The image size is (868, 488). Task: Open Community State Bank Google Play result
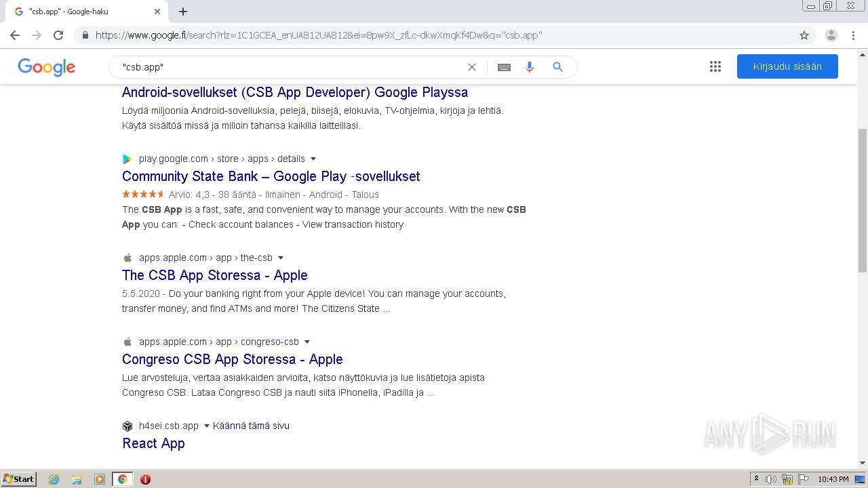tap(271, 176)
